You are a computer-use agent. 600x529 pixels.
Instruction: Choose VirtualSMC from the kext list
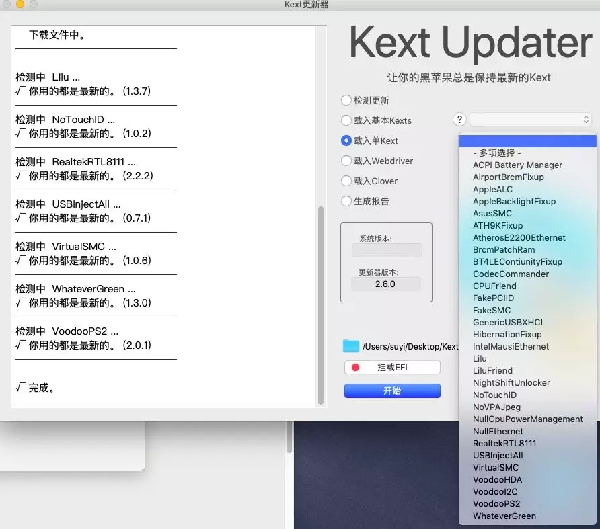(495, 467)
